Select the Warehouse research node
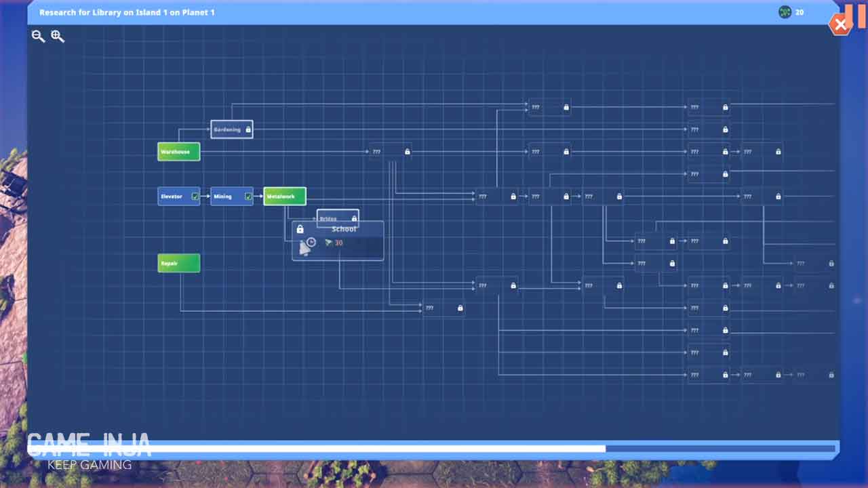Image resolution: width=868 pixels, height=488 pixels. [178, 152]
